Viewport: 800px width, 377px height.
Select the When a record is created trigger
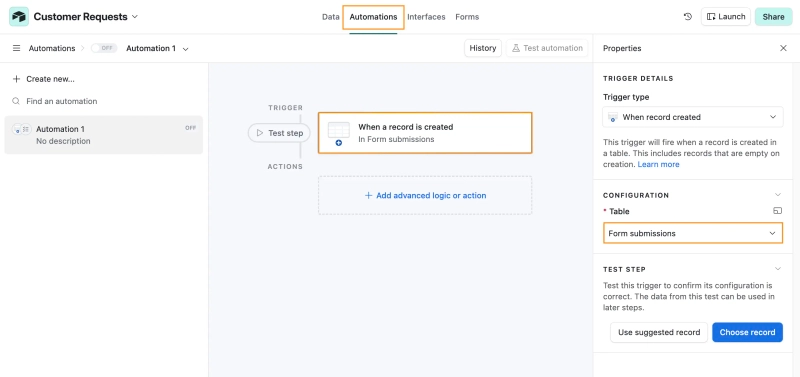[425, 133]
